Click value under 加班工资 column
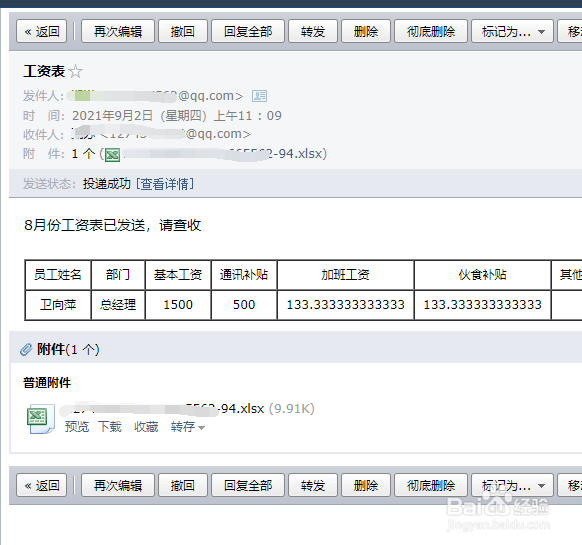 pos(346,305)
